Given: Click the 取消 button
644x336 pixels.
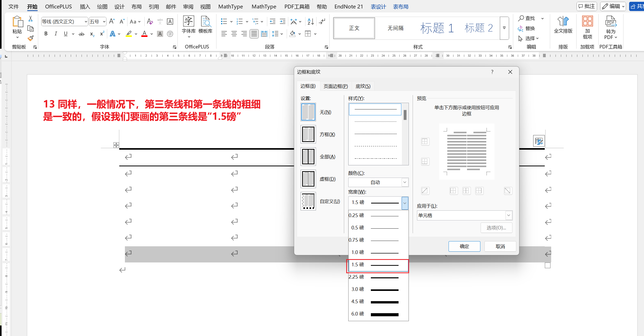Looking at the screenshot, I should tap(500, 246).
